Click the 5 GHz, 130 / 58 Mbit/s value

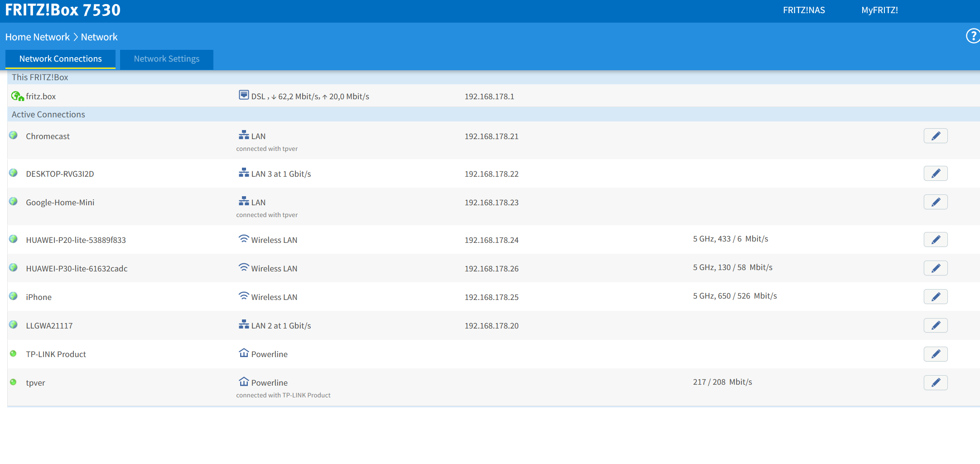pos(733,267)
